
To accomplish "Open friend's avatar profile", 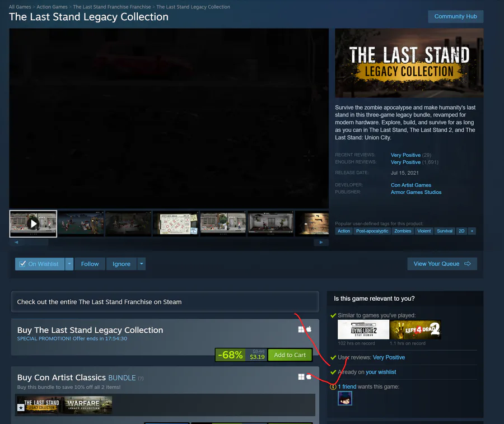I will point(345,398).
